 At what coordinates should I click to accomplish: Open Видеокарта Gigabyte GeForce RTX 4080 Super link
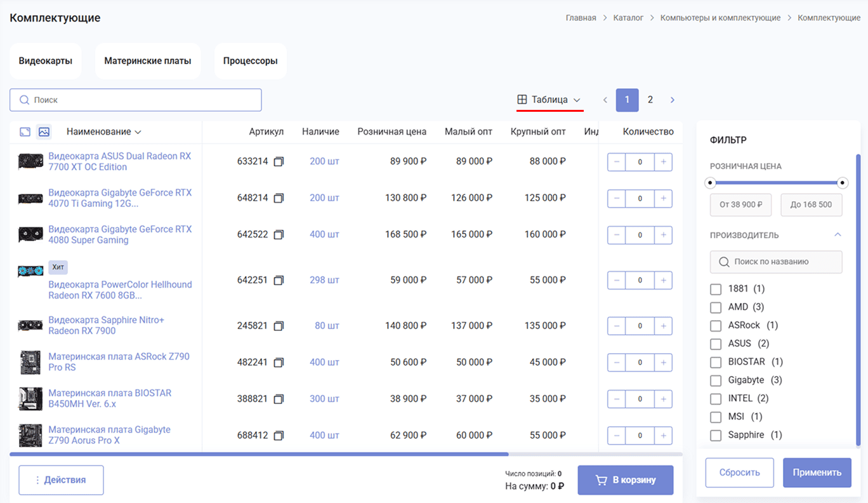(x=120, y=234)
